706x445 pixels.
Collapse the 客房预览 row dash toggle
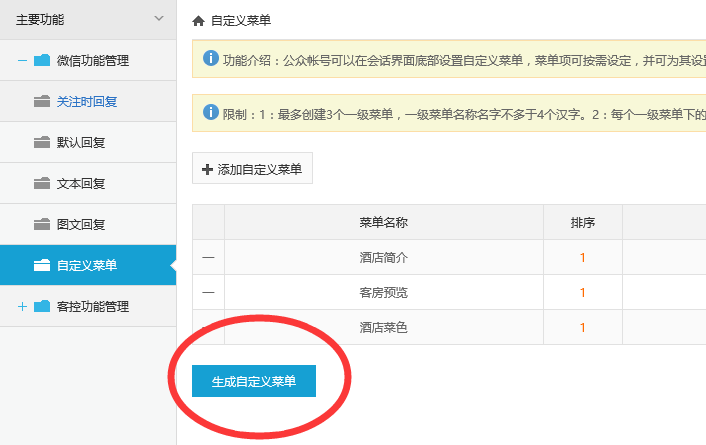click(x=208, y=293)
